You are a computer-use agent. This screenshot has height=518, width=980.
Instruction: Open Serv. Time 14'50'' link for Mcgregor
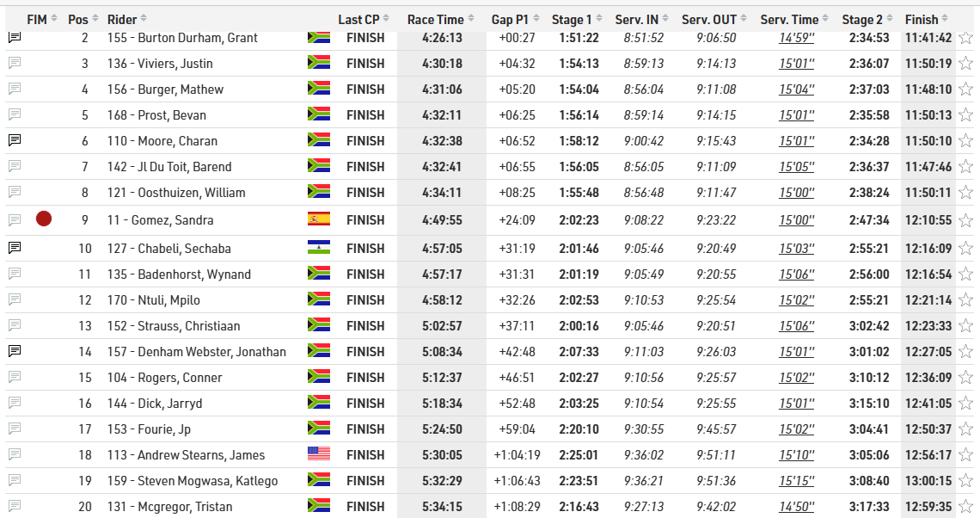tap(796, 506)
